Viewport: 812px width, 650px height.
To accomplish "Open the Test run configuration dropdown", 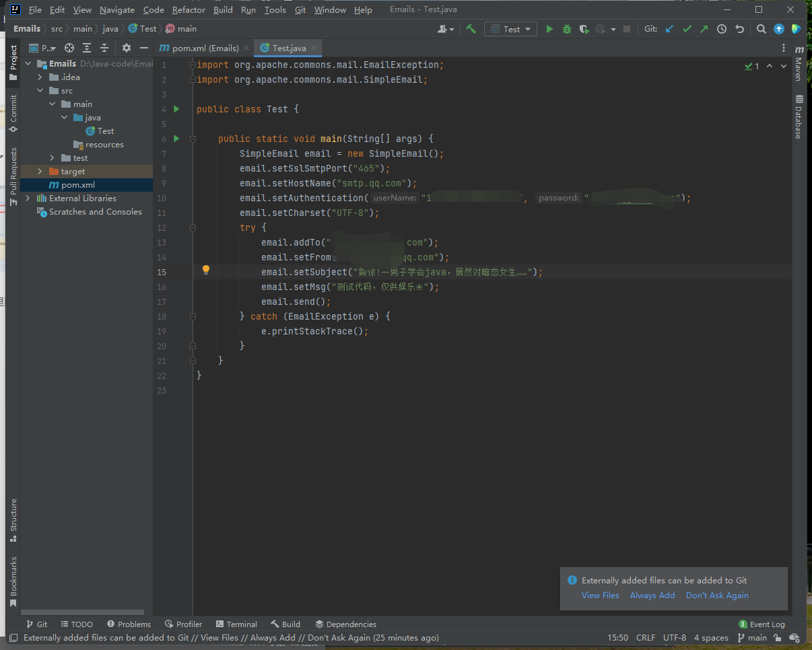I will [511, 29].
